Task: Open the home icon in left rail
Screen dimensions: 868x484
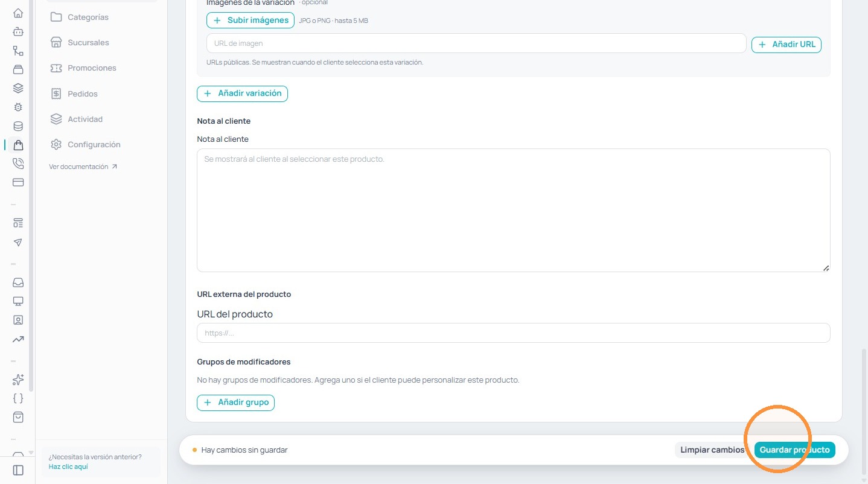Action: click(18, 13)
